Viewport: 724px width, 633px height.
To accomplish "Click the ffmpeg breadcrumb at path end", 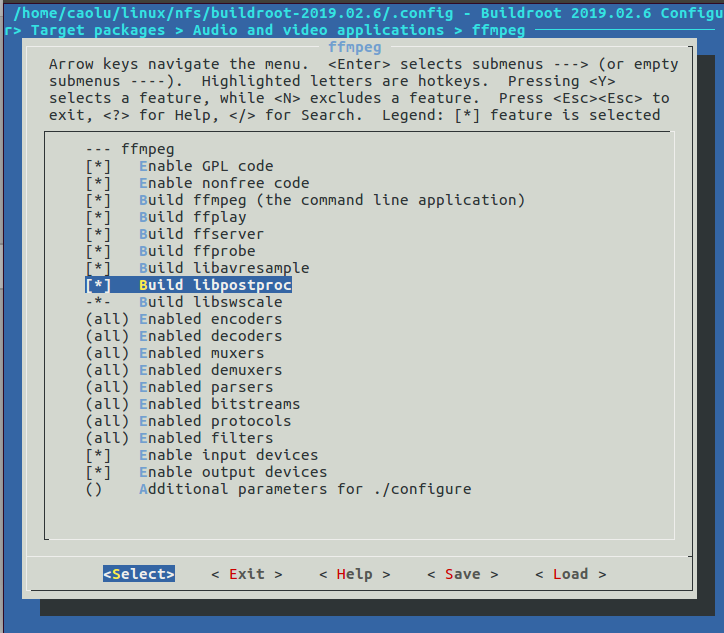I will (x=499, y=30).
